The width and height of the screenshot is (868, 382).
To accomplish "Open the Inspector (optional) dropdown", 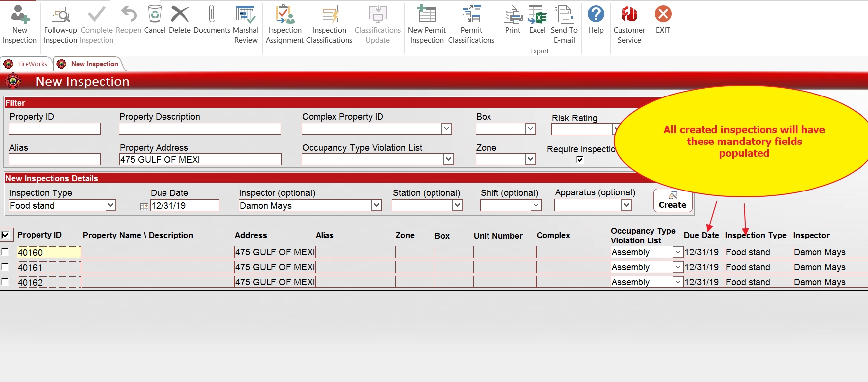I will tap(377, 205).
